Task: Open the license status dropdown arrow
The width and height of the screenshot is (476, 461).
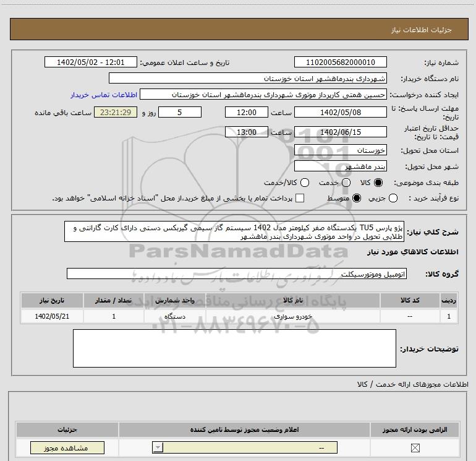Action: click(158, 447)
